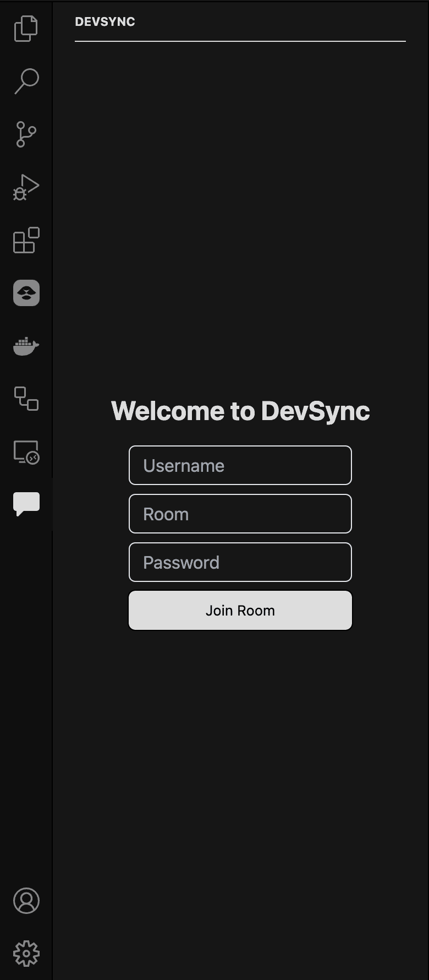Image resolution: width=429 pixels, height=980 pixels.
Task: Open the Explorer files icon
Action: [x=26, y=28]
